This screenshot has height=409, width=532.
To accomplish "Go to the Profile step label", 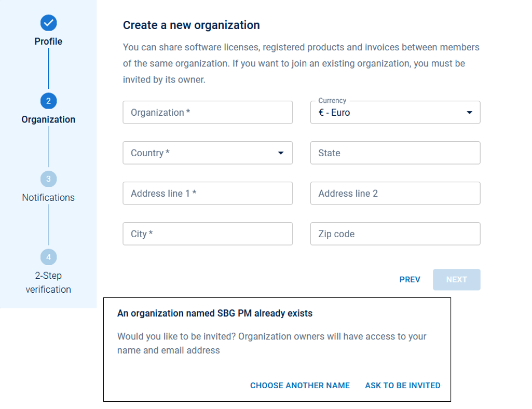I will click(x=48, y=42).
